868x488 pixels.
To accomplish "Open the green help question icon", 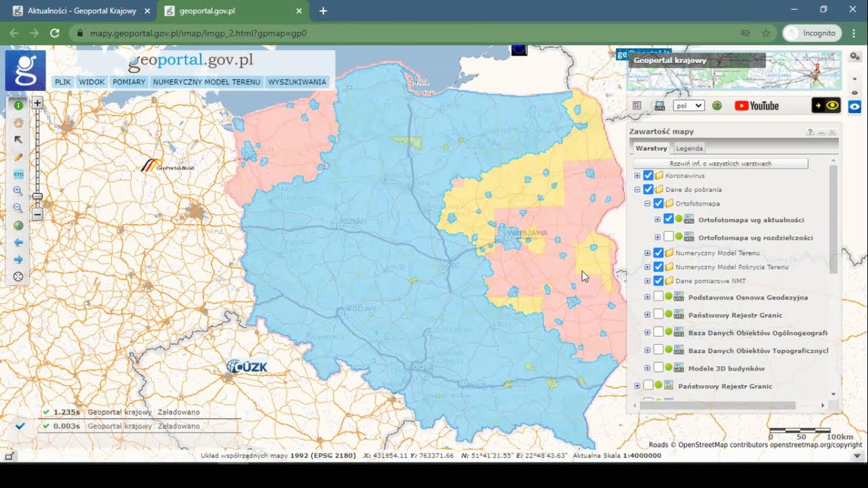I will pos(717,106).
